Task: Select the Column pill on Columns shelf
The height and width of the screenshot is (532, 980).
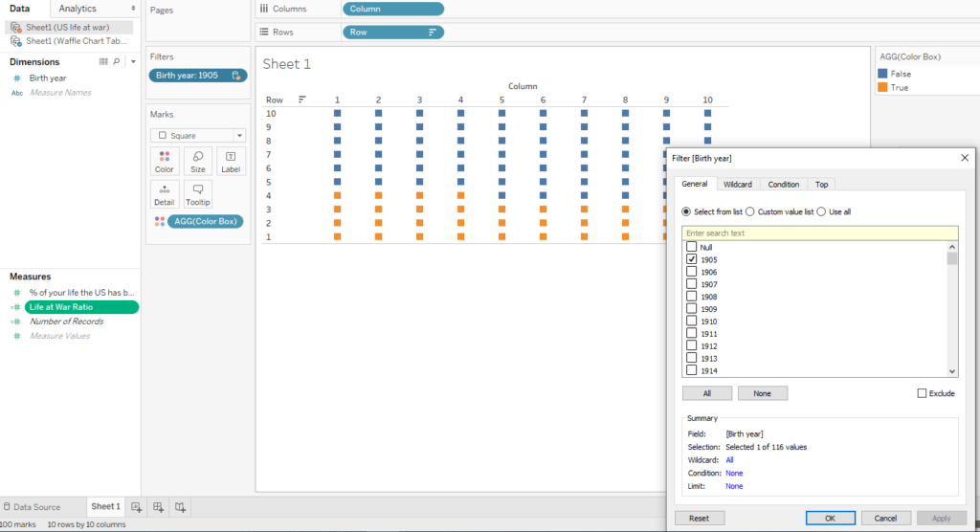Action: pos(393,9)
